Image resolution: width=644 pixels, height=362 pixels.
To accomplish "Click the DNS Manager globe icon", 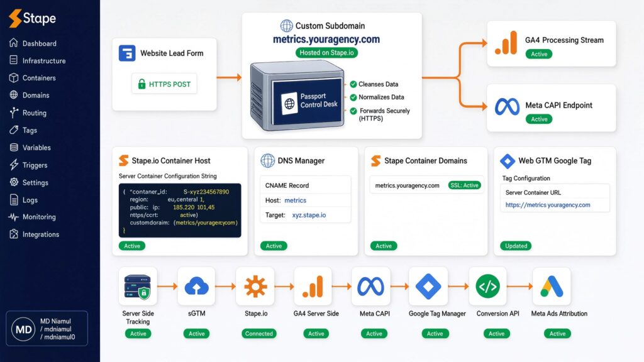I will (268, 160).
